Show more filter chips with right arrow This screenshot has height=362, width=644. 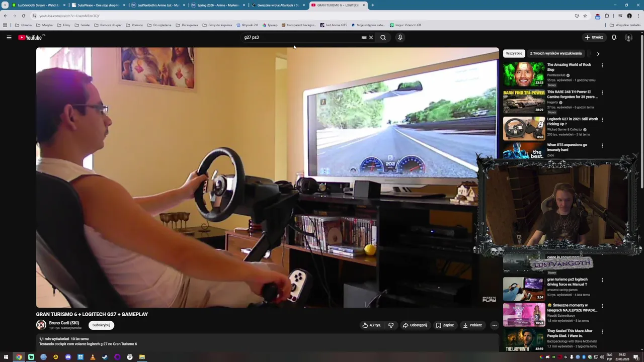click(x=598, y=53)
